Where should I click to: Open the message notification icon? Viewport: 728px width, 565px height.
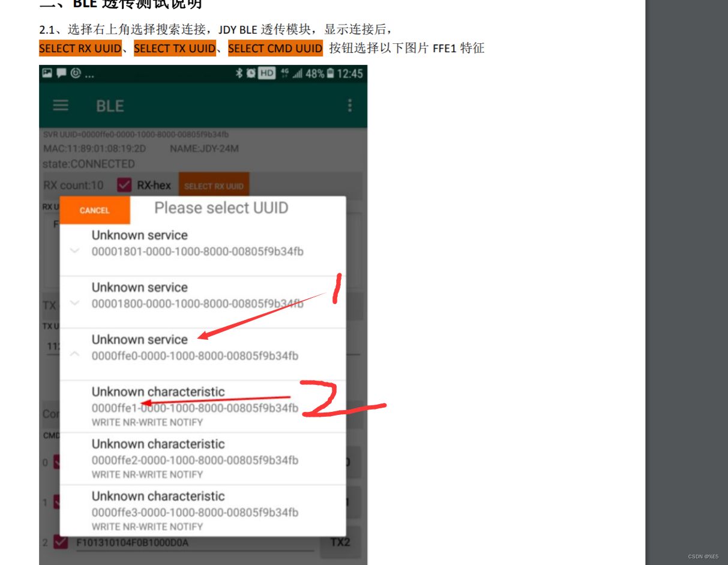pyautogui.click(x=61, y=73)
